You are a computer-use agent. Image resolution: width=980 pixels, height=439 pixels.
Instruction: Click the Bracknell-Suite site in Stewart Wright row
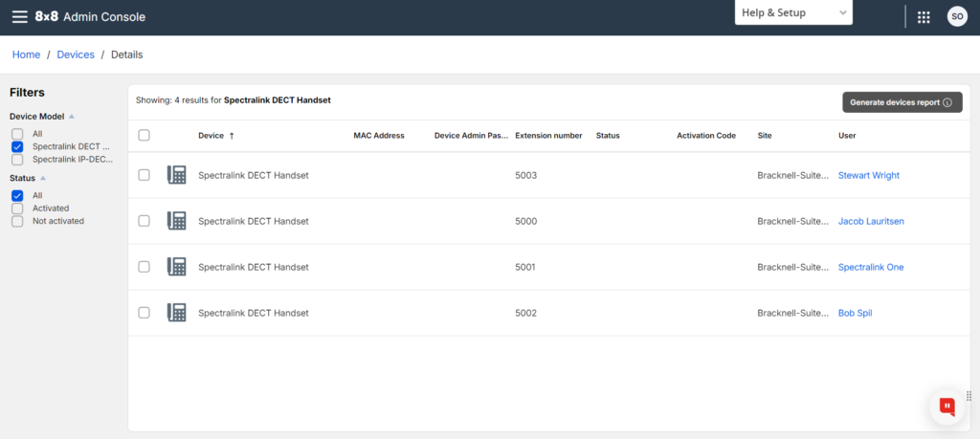point(793,175)
